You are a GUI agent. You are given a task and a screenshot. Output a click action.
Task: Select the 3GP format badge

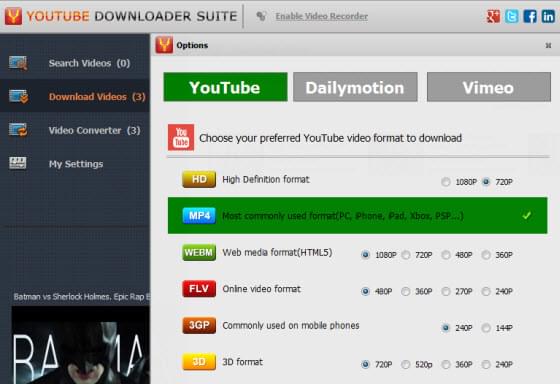(199, 325)
